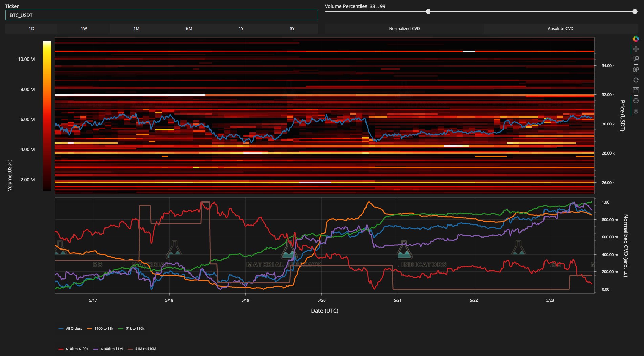Click the upper Volume Percentiles slider handle
The height and width of the screenshot is (356, 644).
635,11
